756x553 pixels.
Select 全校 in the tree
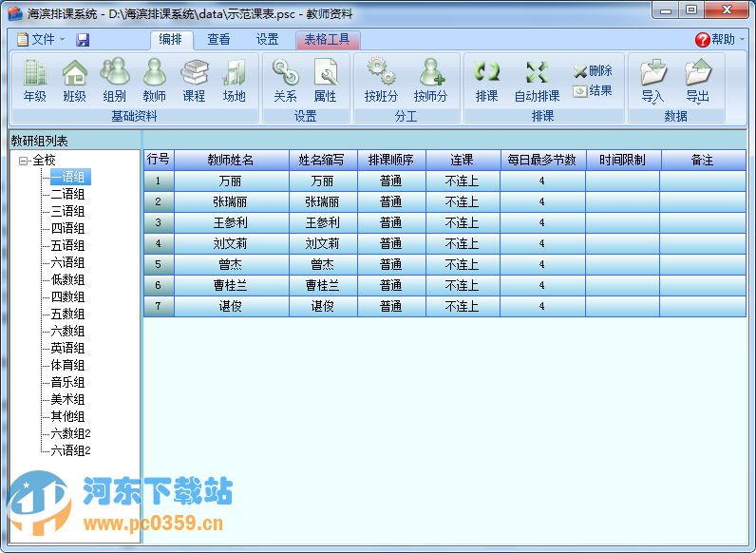[x=44, y=161]
